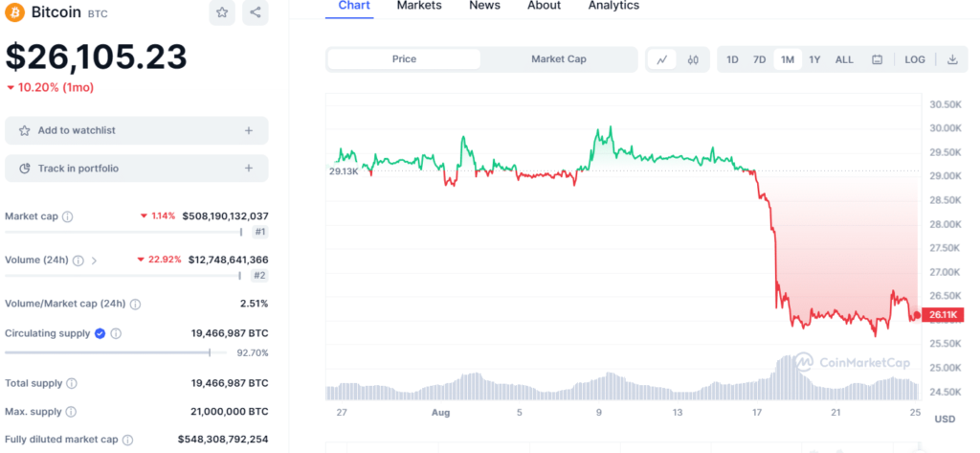Click Track in portfolio button

tap(136, 169)
